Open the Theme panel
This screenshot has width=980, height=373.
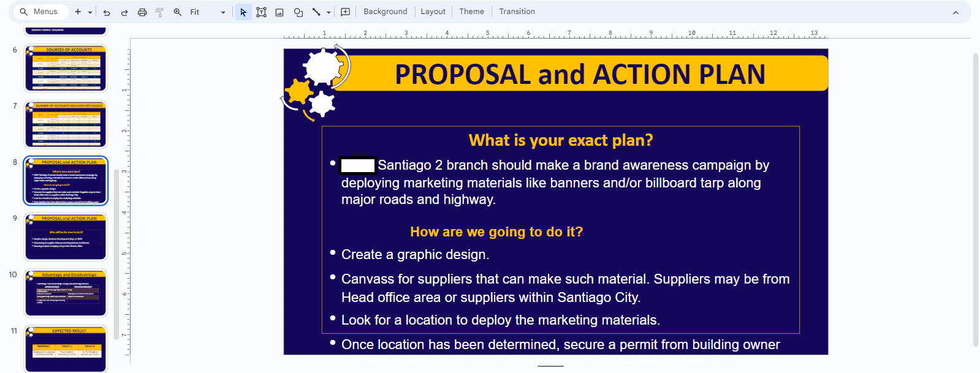(471, 12)
